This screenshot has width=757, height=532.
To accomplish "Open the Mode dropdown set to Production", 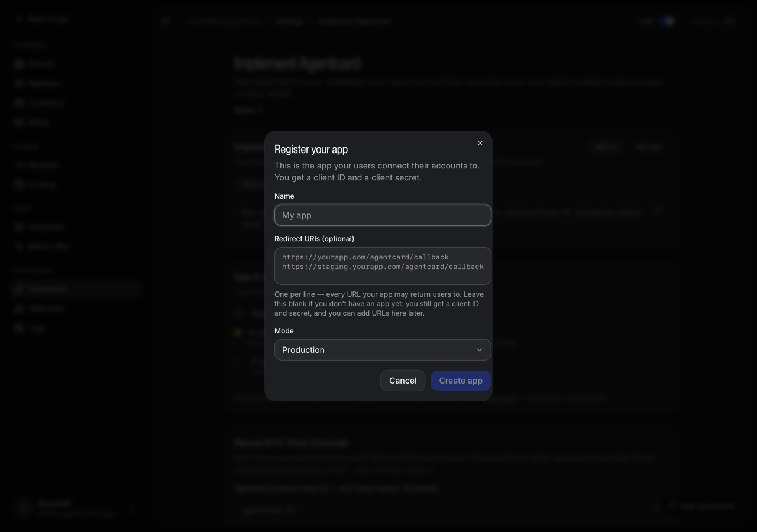I will tap(383, 350).
